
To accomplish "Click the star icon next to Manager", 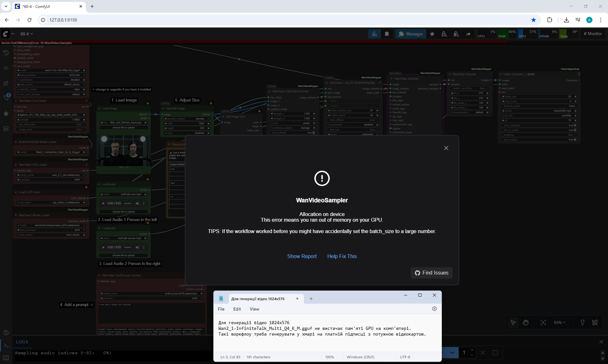I will pos(432,34).
